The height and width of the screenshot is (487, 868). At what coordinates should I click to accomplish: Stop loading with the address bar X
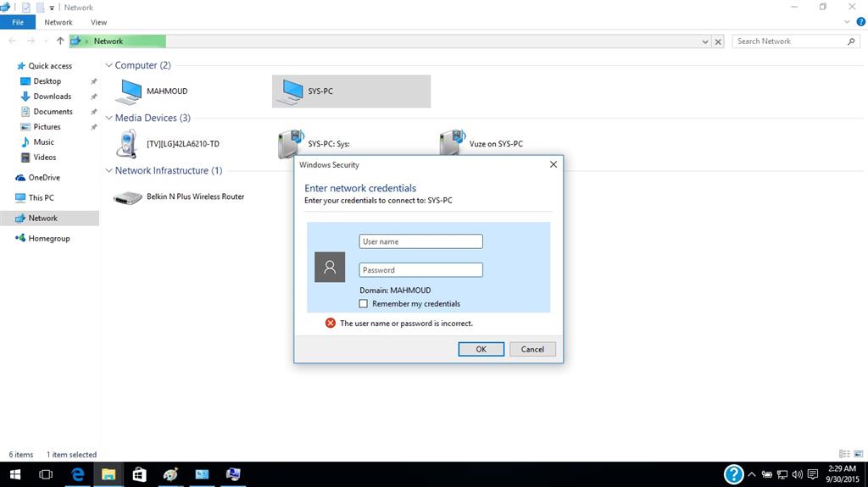coord(718,42)
